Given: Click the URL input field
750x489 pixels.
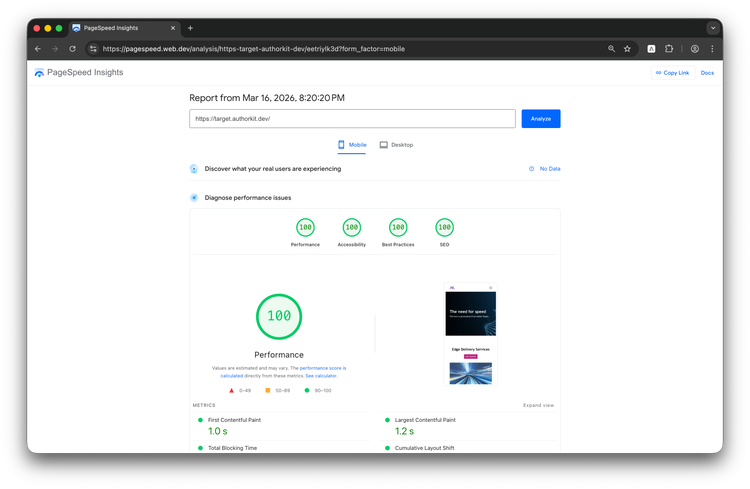Looking at the screenshot, I should [x=352, y=118].
